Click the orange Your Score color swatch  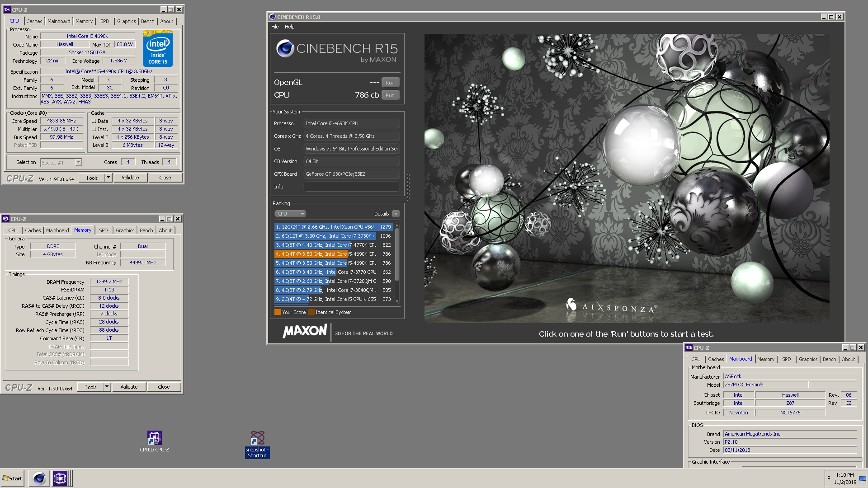tap(278, 312)
